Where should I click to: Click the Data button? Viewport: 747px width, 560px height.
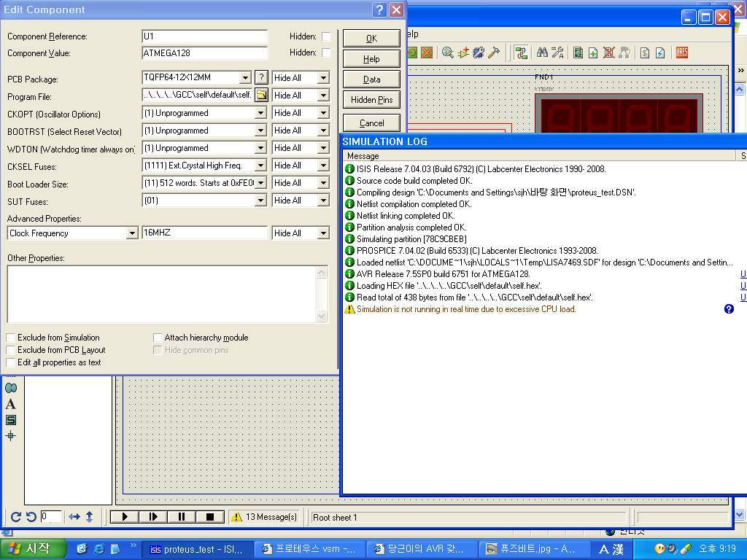(x=371, y=79)
